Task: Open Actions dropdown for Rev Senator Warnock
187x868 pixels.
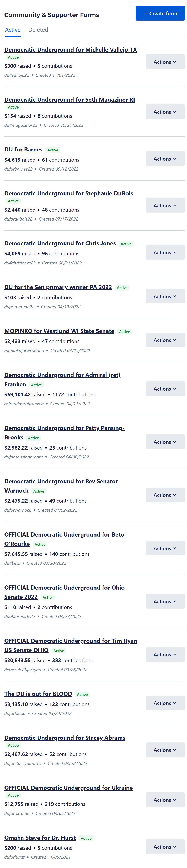Action: (165, 495)
